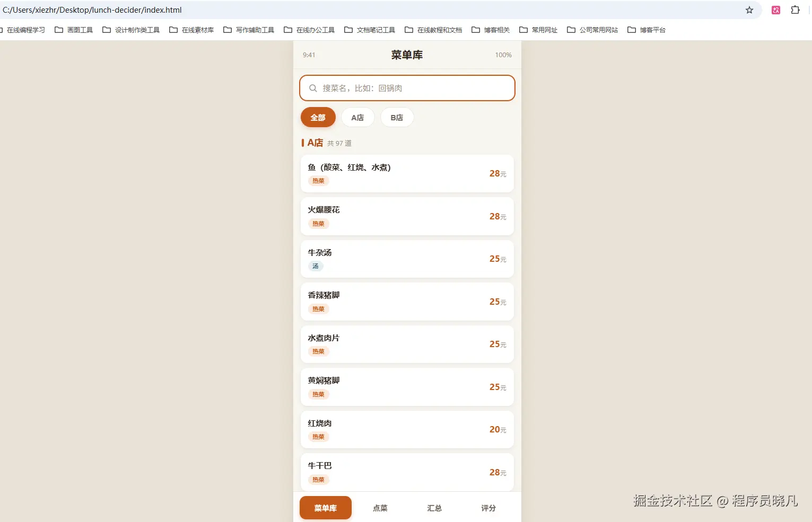Select the 红烧肉 dish card
The height and width of the screenshot is (522, 812).
coord(407,429)
